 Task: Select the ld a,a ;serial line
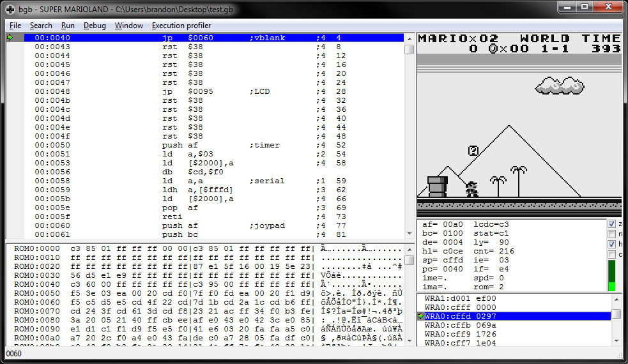pyautogui.click(x=214, y=181)
